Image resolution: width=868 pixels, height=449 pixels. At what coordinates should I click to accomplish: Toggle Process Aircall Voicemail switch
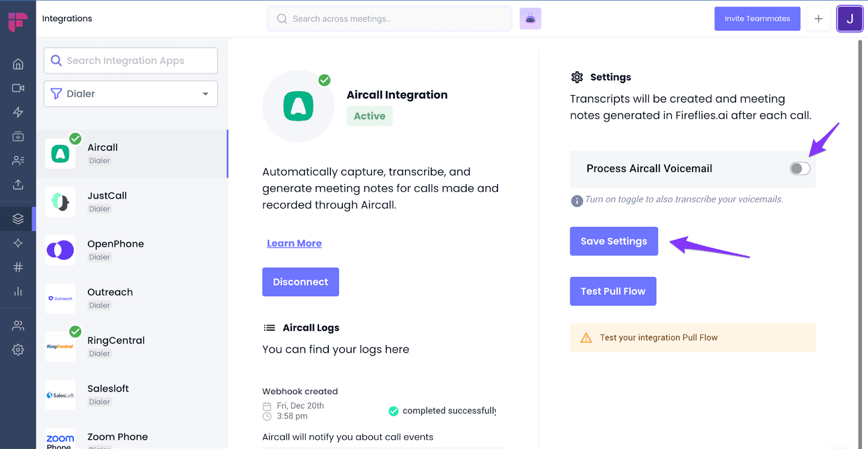click(x=800, y=168)
